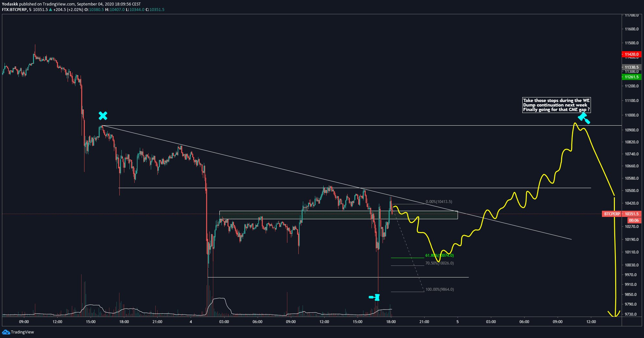Select the cyan hammer icon near 11000.0
This screenshot has width=644, height=338.
pos(584,118)
